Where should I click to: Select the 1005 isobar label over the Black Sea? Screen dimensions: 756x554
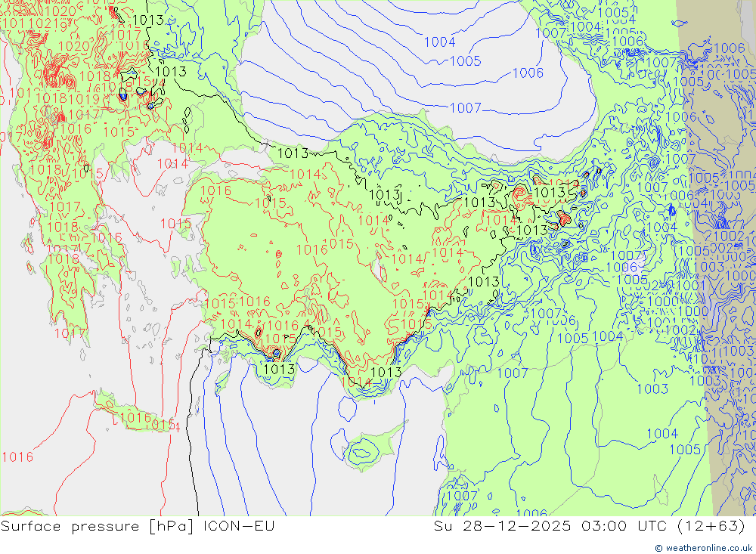466,61
